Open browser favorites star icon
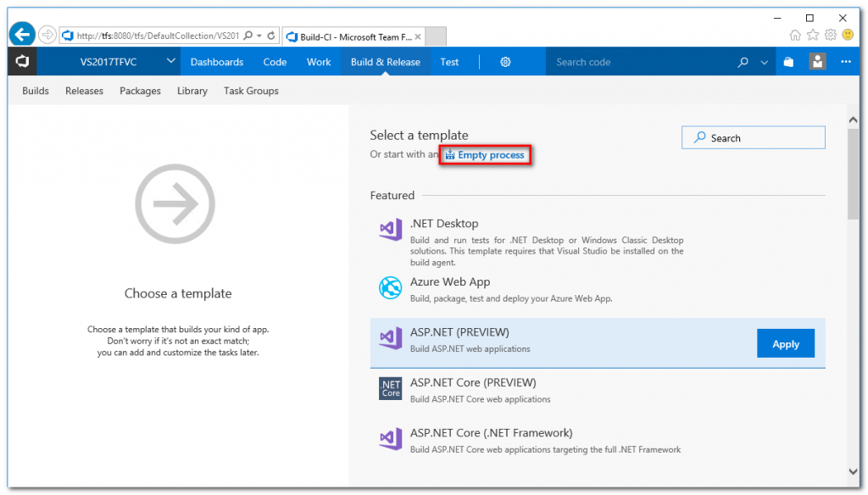 (x=813, y=35)
